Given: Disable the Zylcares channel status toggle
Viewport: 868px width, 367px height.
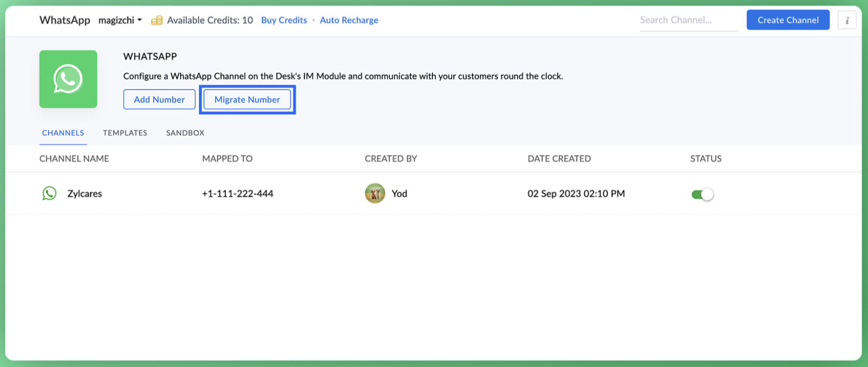Looking at the screenshot, I should [702, 194].
